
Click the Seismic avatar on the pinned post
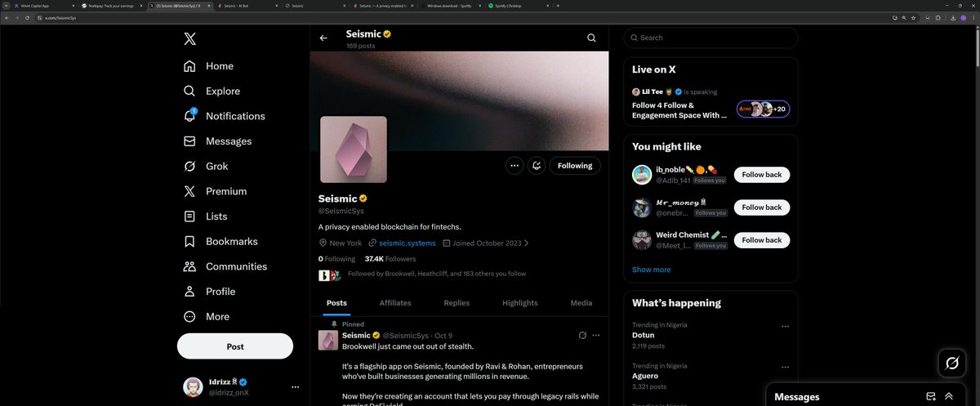coord(327,341)
